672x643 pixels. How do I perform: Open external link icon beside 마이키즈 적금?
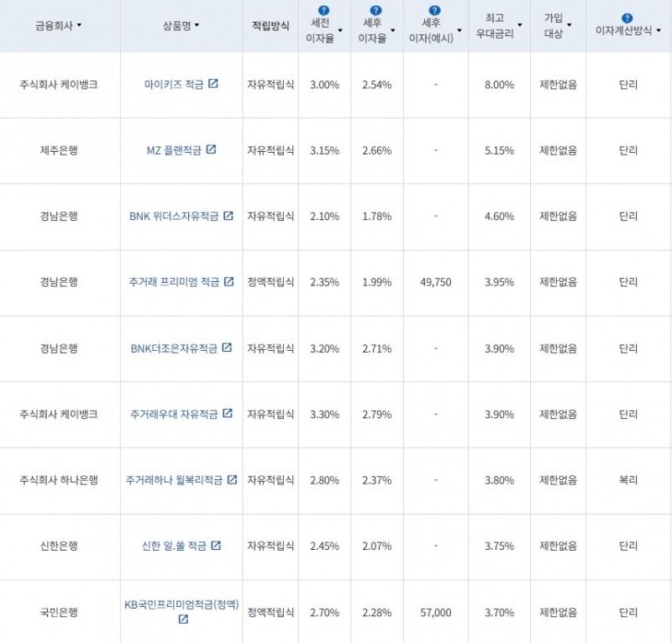213,84
